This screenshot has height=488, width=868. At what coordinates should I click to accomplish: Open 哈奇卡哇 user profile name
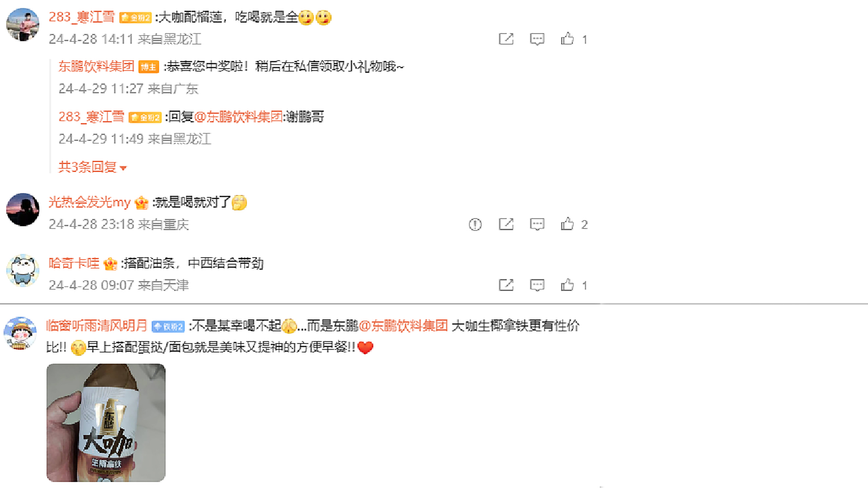(x=74, y=263)
